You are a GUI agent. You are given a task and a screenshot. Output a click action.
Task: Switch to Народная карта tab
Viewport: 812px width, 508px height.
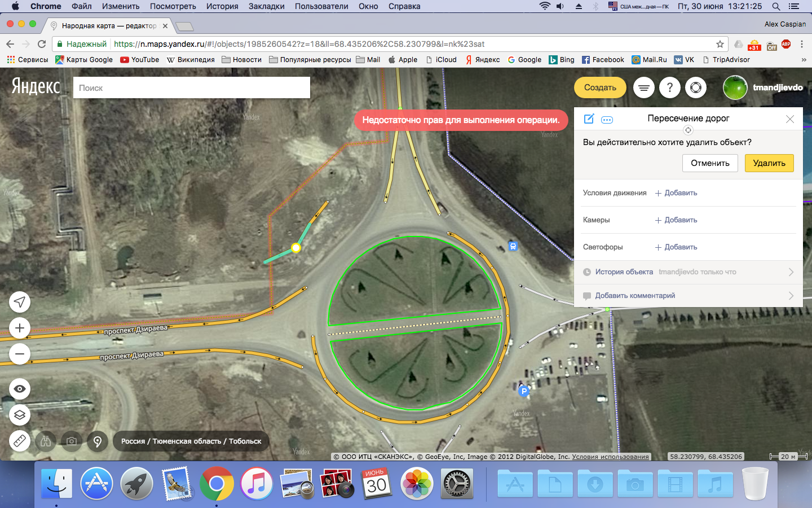click(109, 26)
